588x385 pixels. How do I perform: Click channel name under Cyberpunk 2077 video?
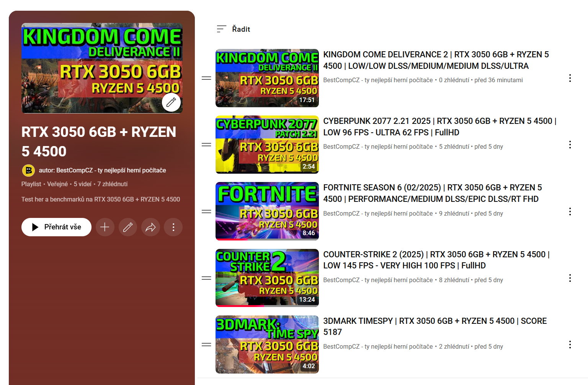378,146
